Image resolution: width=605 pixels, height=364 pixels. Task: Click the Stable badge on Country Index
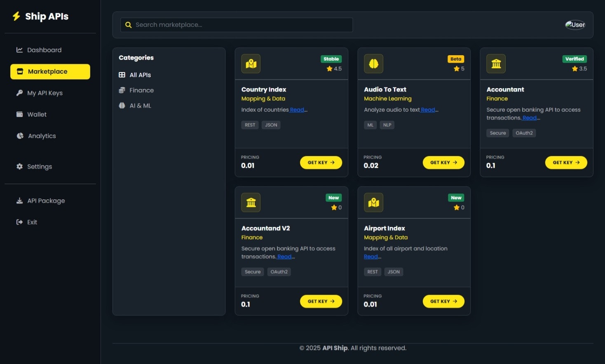(331, 59)
